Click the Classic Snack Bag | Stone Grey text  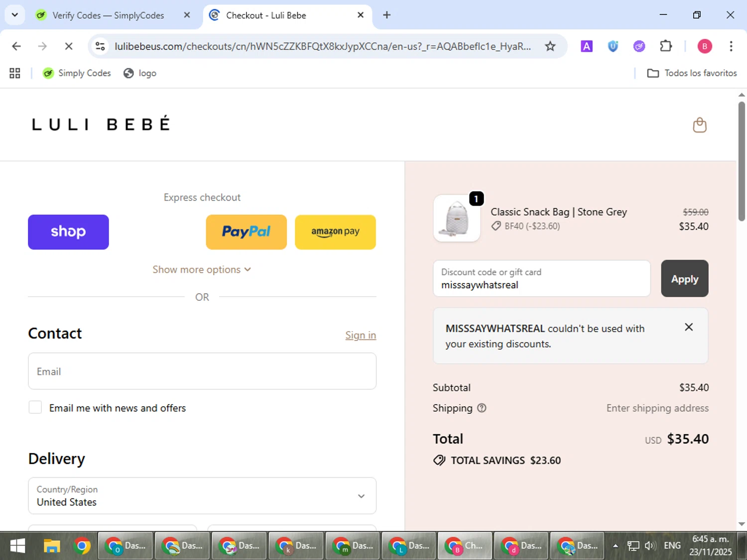559,212
